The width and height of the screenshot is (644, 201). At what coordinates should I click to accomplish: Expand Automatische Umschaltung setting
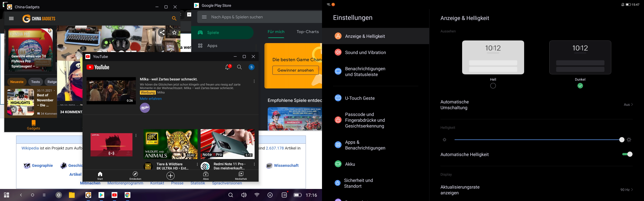536,105
